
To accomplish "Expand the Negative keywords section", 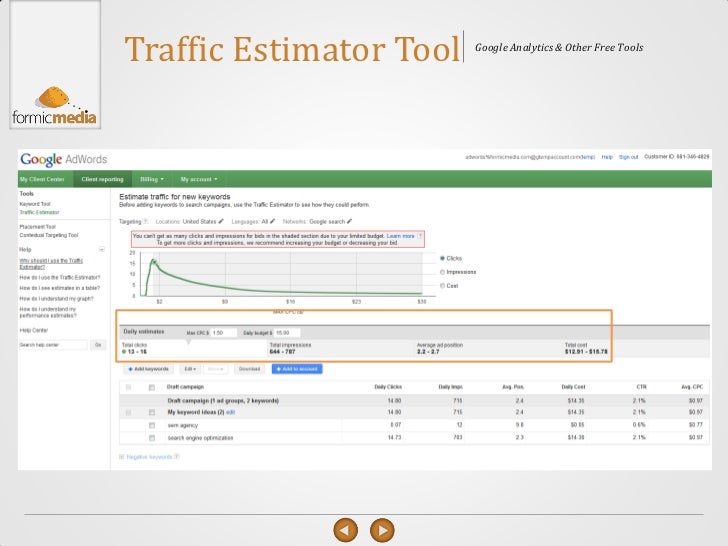I will pyautogui.click(x=122, y=457).
